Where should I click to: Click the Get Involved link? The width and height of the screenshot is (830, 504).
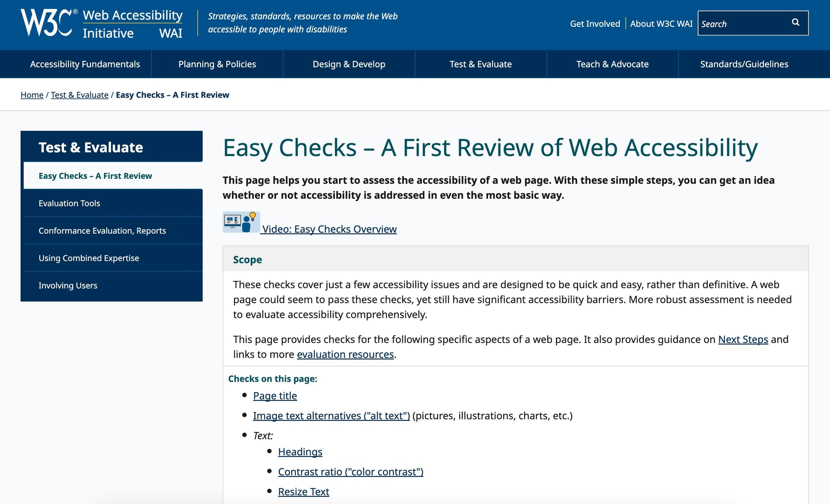[595, 24]
